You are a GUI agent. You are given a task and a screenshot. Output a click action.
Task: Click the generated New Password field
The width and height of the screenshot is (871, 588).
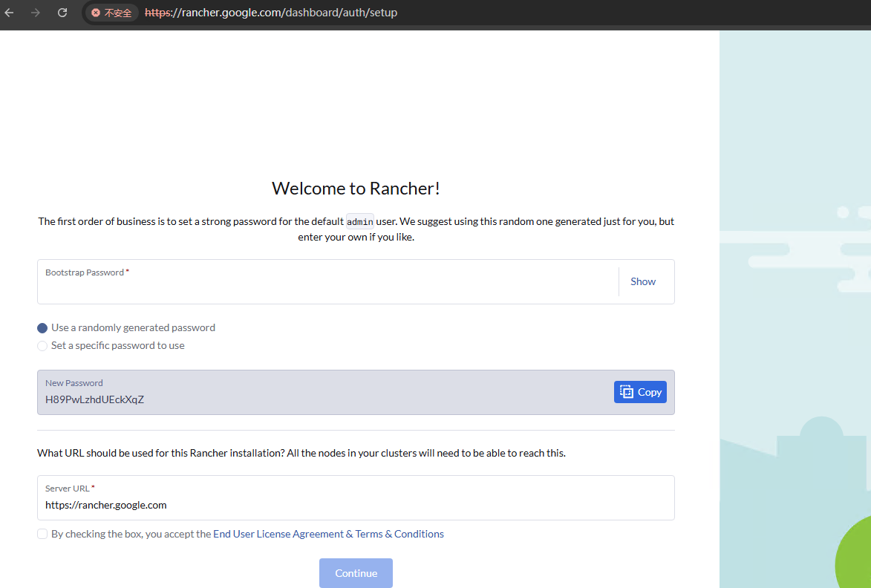pos(319,399)
